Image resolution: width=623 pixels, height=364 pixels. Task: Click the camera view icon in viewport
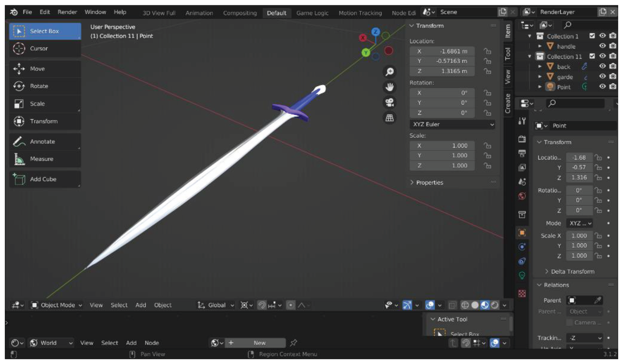click(x=390, y=103)
